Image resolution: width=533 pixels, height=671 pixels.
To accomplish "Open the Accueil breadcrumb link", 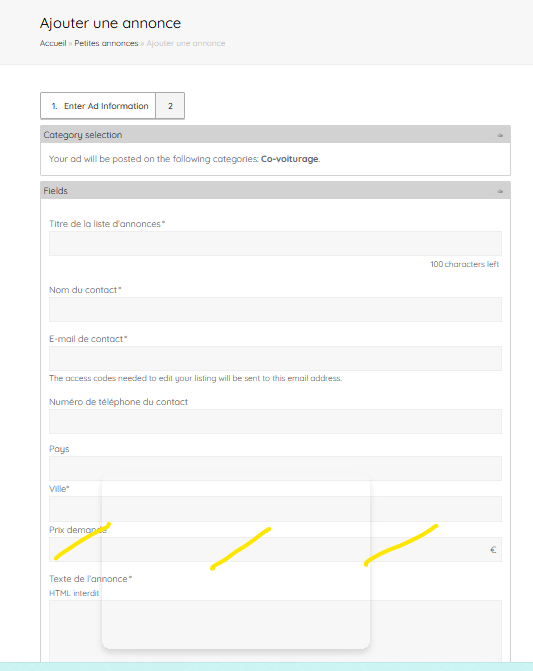I will 53,43.
